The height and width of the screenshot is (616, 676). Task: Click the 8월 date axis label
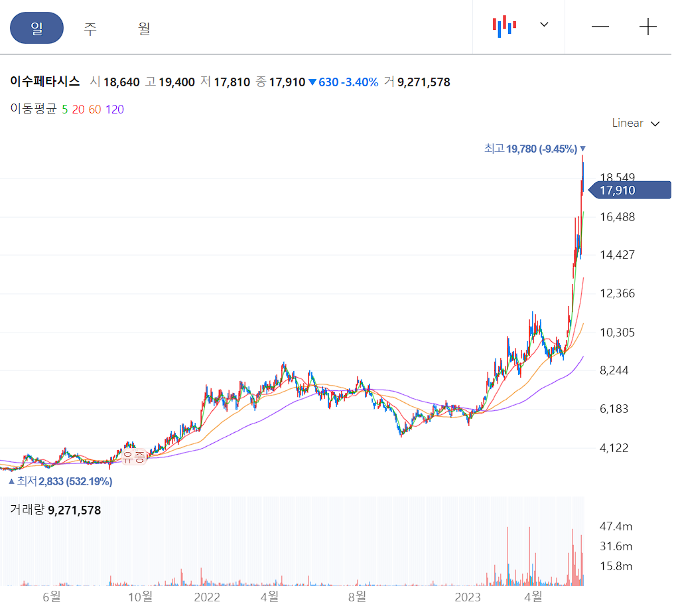click(x=357, y=597)
